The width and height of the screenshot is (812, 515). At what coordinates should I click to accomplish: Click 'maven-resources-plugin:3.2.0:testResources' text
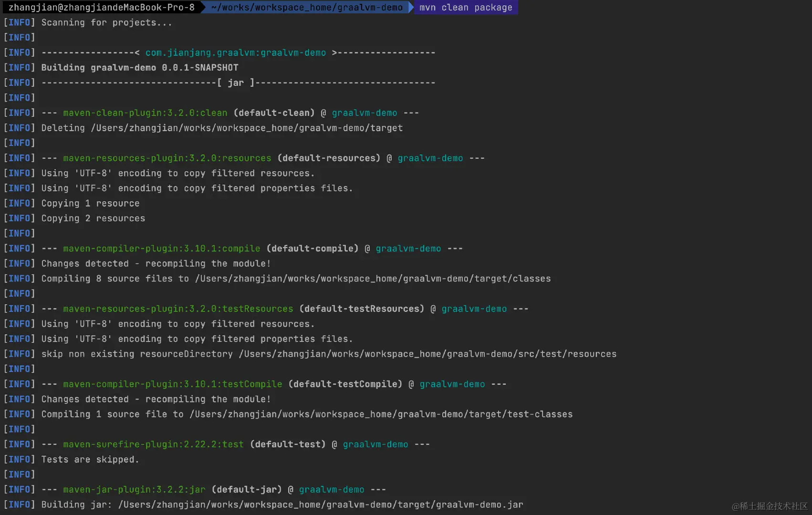pyautogui.click(x=178, y=309)
